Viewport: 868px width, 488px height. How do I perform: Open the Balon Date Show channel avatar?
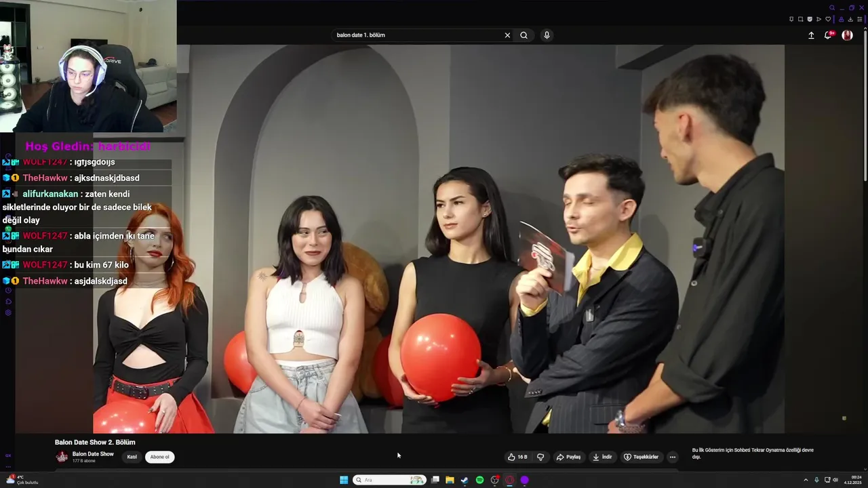[x=62, y=457]
